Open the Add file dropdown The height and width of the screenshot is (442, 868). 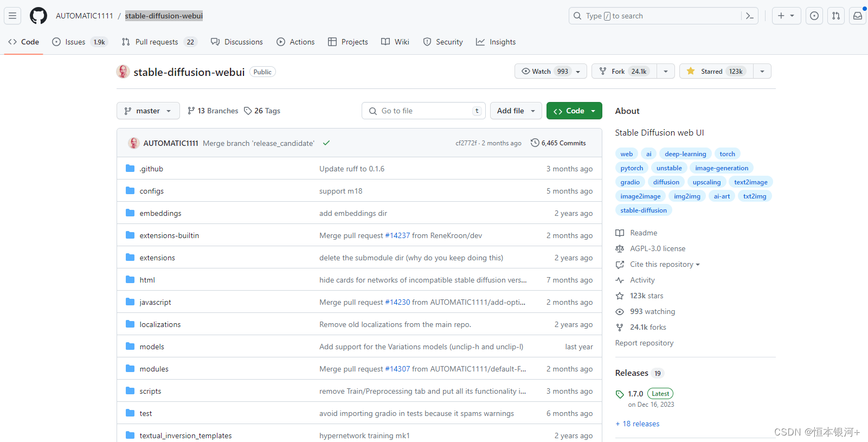tap(516, 111)
